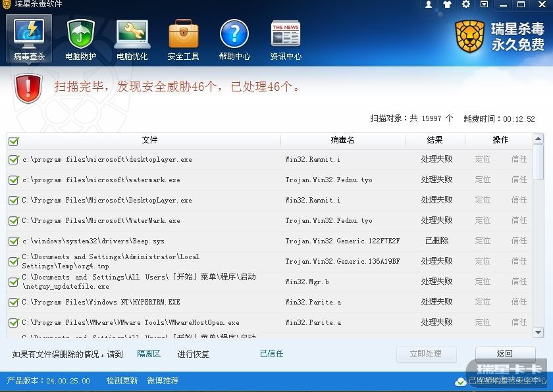553x392 pixels.
Task: Uncheck the C:\Program Files DesktopLayer.exe checkbox
Action: (14, 201)
